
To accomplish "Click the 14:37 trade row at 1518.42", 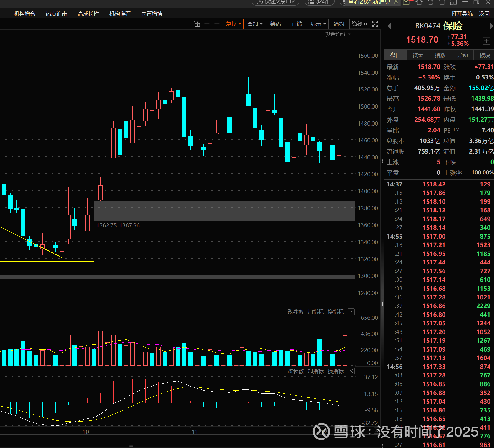I will [x=439, y=184].
